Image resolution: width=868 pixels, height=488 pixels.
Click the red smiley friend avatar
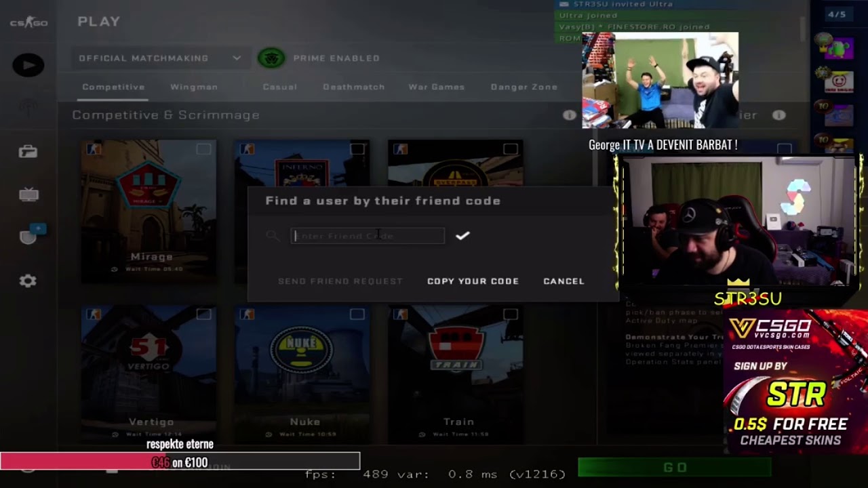click(x=838, y=82)
